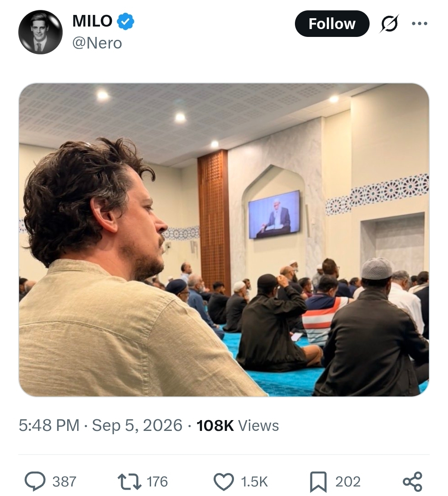Click the 1.5K likes count
Screen dimensions: 448x496
254,482
